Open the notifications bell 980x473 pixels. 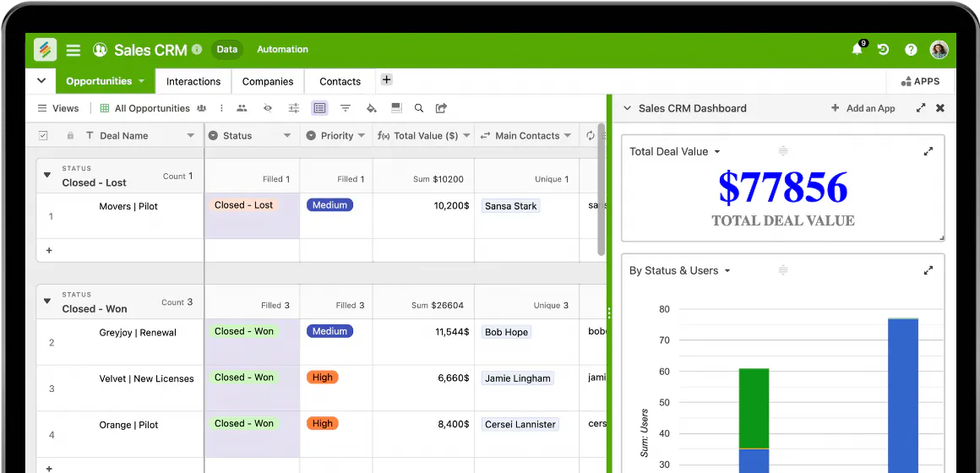coord(857,49)
